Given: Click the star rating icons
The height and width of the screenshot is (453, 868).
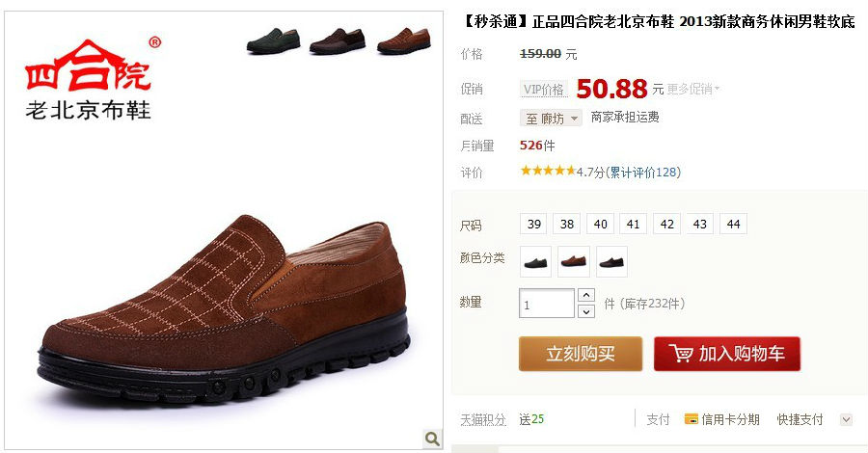Looking at the screenshot, I should point(548,171).
